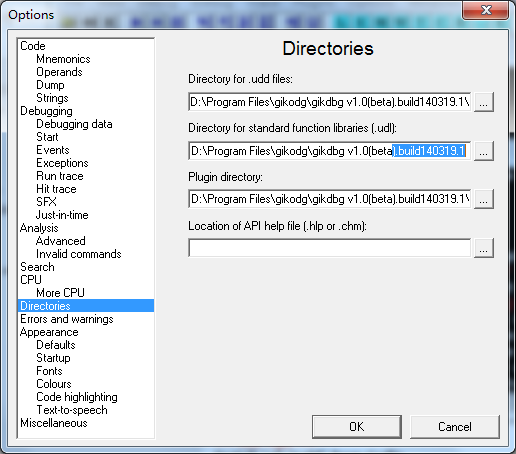516x454 pixels.
Task: Cancel the Options dialog
Action: [x=455, y=427]
